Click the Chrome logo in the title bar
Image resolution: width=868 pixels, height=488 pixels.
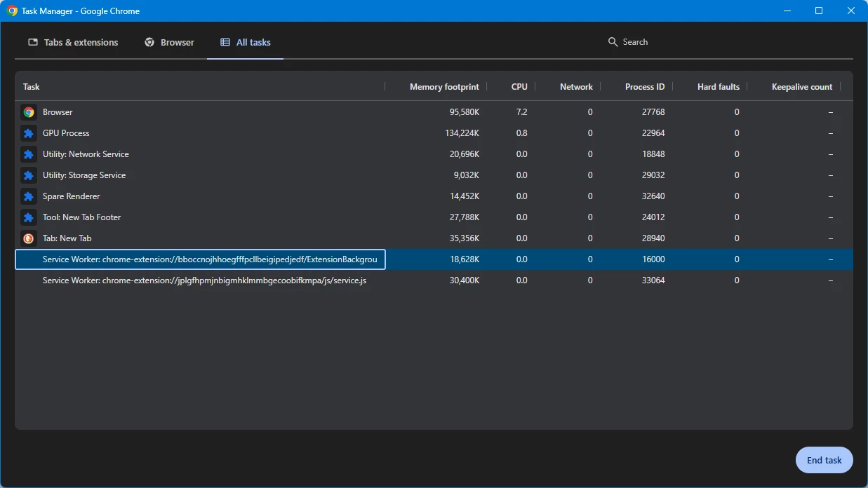tap(12, 11)
